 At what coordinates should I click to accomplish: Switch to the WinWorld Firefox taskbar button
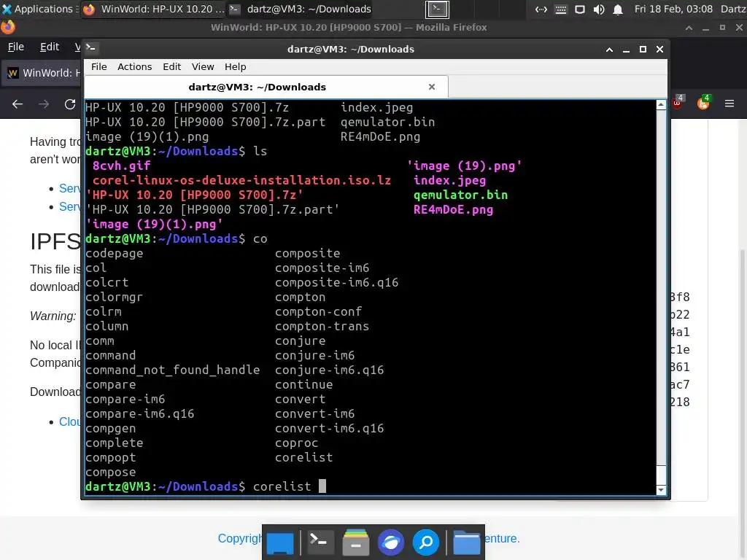tap(153, 9)
